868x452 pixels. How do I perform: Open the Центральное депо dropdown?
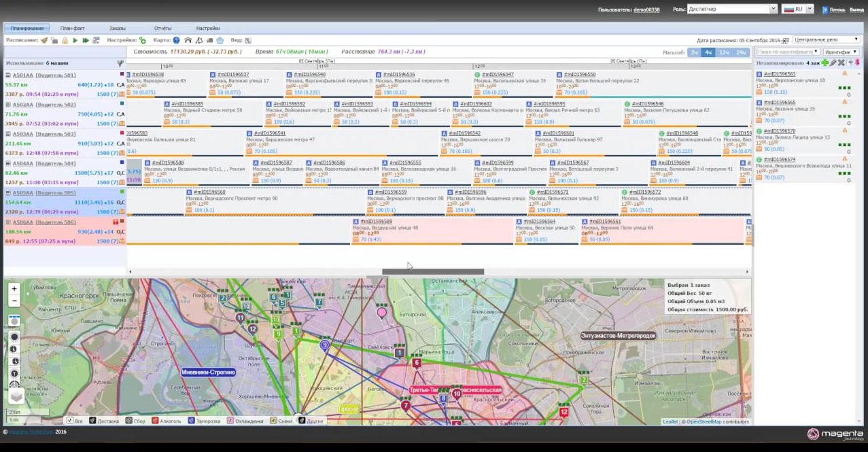click(825, 40)
